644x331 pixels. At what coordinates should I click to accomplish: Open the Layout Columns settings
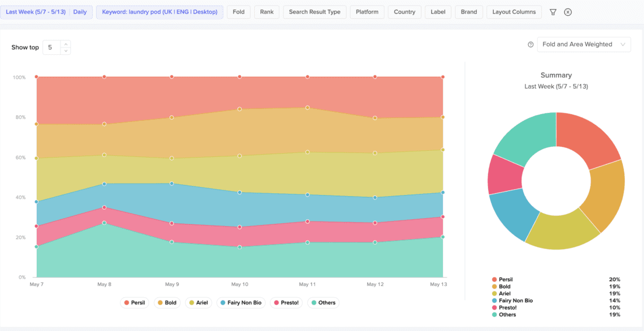tap(514, 11)
